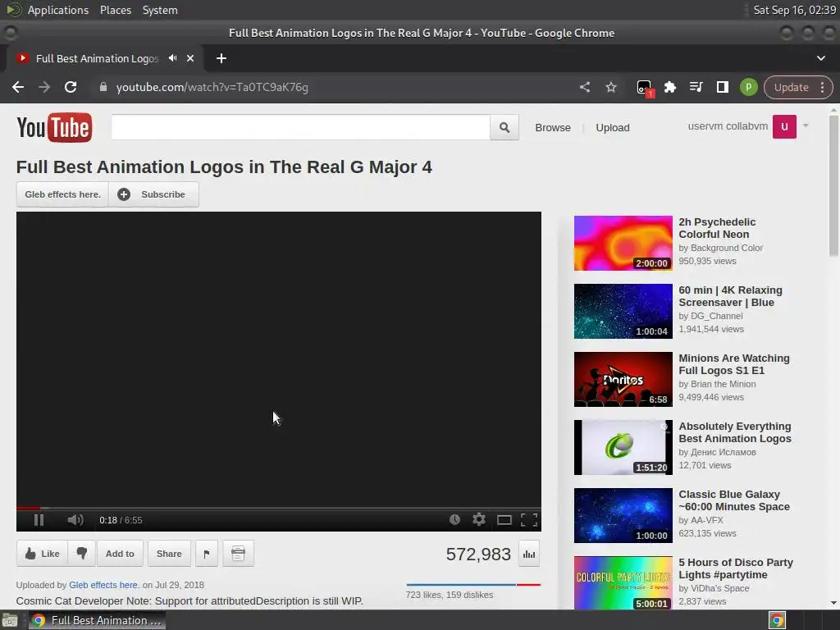This screenshot has width=840, height=630.
Task: Open Absolutely Everything Best Animation Logos title
Action: pyautogui.click(x=735, y=432)
